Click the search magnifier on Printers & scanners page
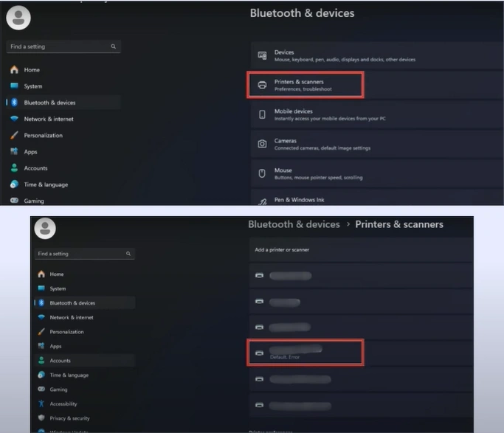Viewport: 504px width, 433px height. coord(128,254)
